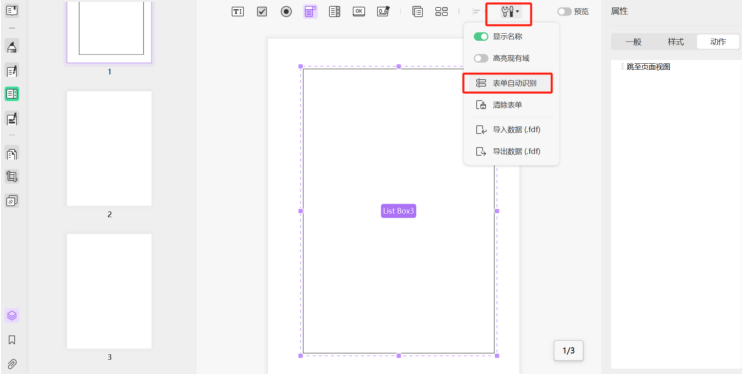742x376 pixels.
Task: Open the layers panel icon
Action: point(12,315)
